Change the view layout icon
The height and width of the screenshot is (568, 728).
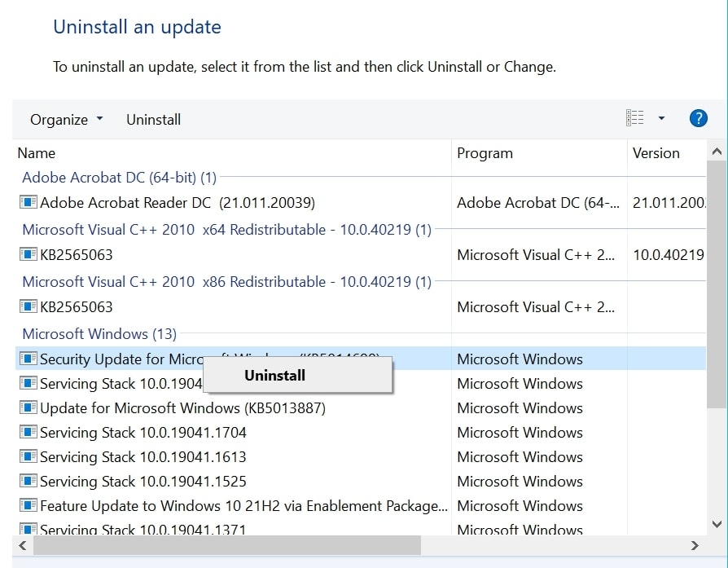[634, 118]
